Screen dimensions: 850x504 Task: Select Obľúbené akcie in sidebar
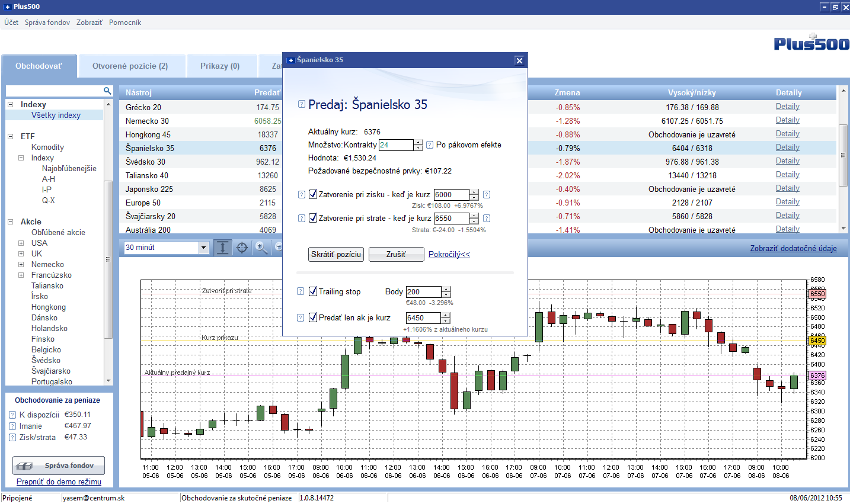coord(58,233)
